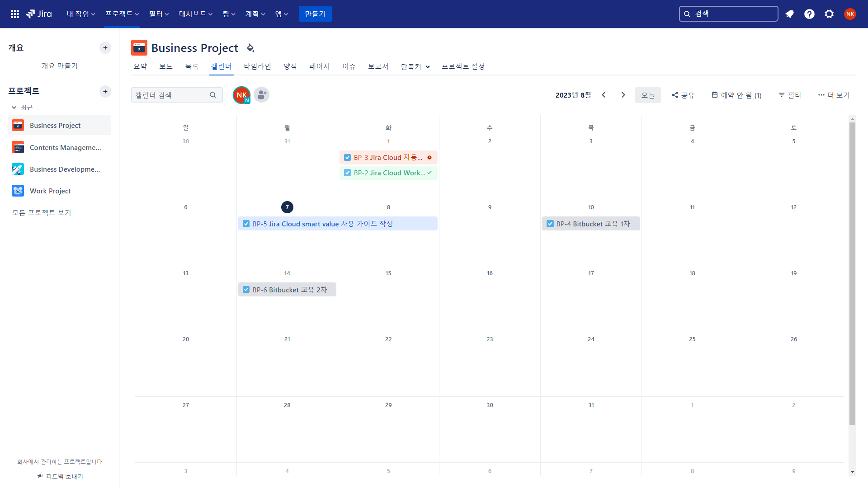Expand the 대시보드 menu
Viewport: 868px width, 488px height.
point(196,14)
